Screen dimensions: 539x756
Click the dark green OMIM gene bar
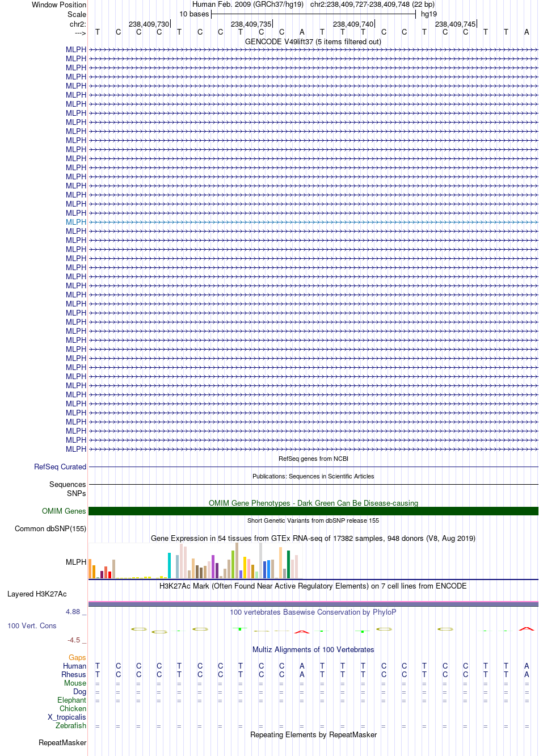tap(313, 511)
